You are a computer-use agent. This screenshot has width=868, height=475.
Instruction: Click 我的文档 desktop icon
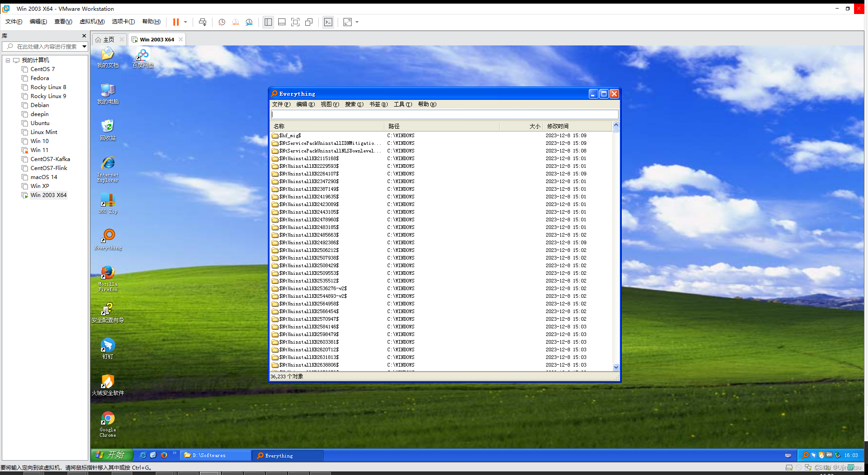tap(108, 58)
